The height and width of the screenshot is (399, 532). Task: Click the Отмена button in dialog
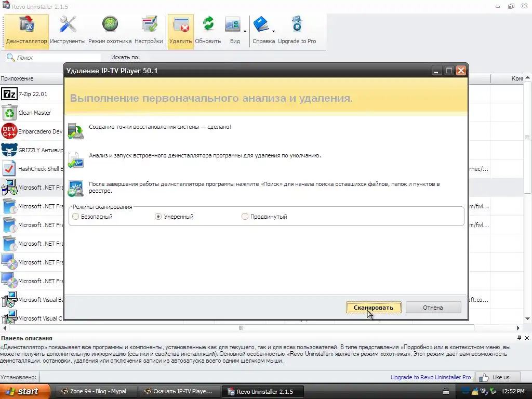tap(433, 308)
